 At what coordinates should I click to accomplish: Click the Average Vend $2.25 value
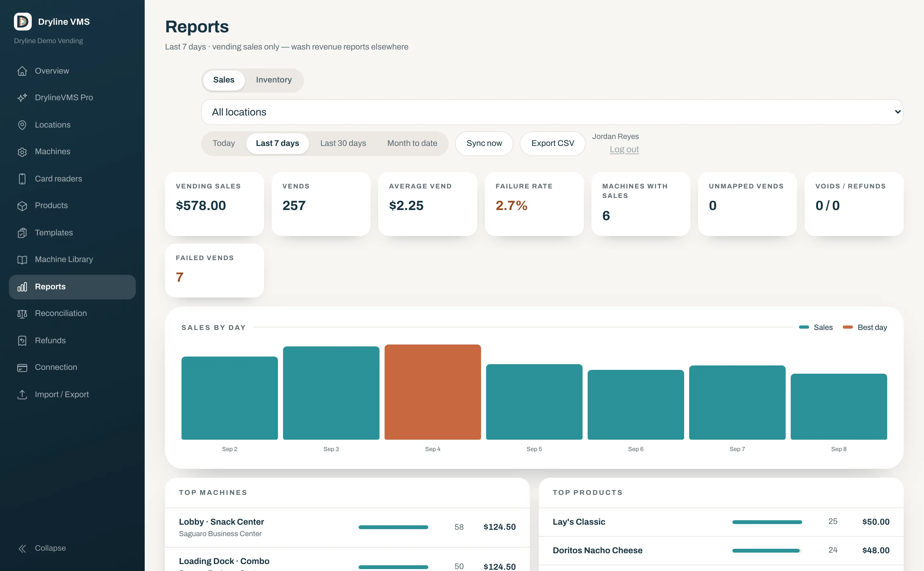click(x=406, y=206)
